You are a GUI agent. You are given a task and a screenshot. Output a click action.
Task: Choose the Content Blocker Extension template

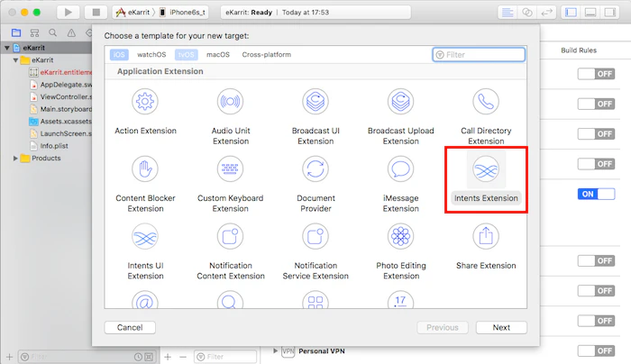(145, 168)
